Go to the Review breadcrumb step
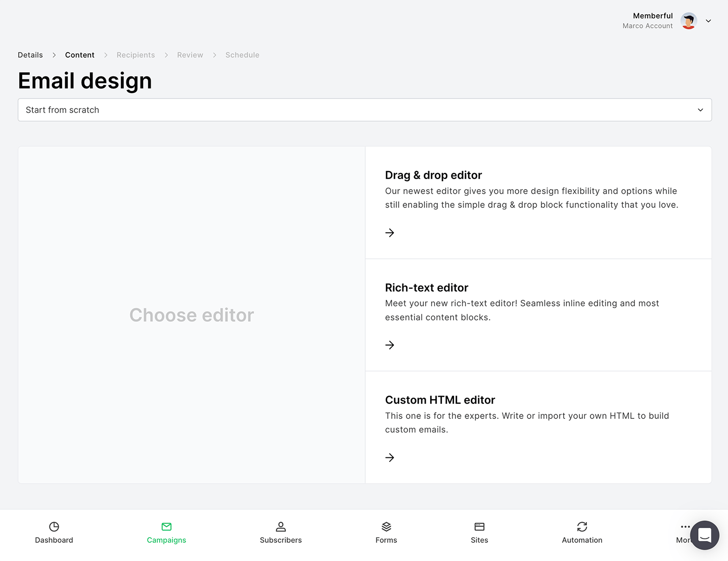 (x=190, y=55)
